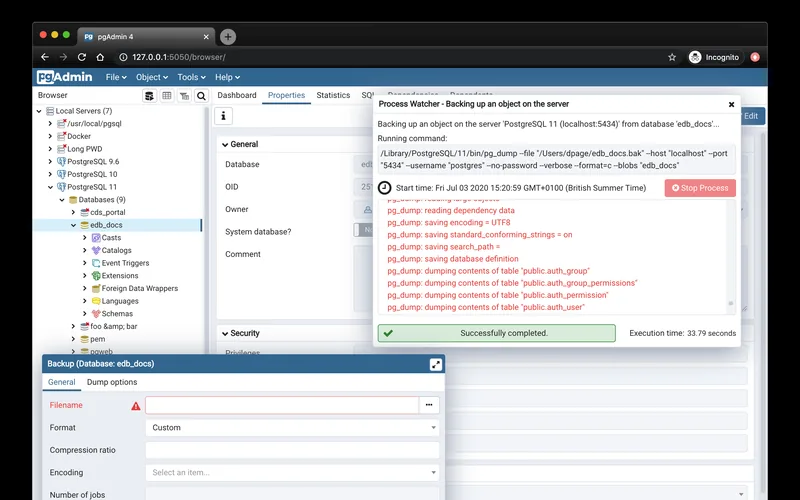The width and height of the screenshot is (800, 500).
Task: Open the Help menu
Action: click(227, 77)
